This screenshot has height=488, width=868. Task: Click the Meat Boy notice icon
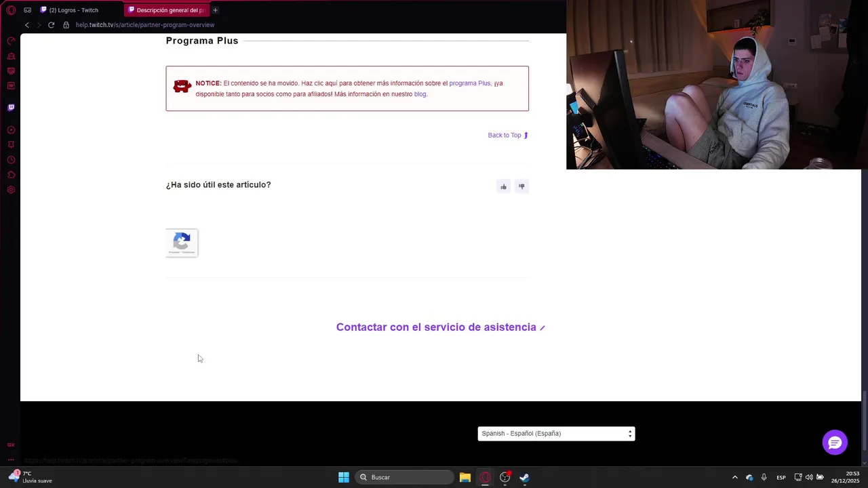182,86
